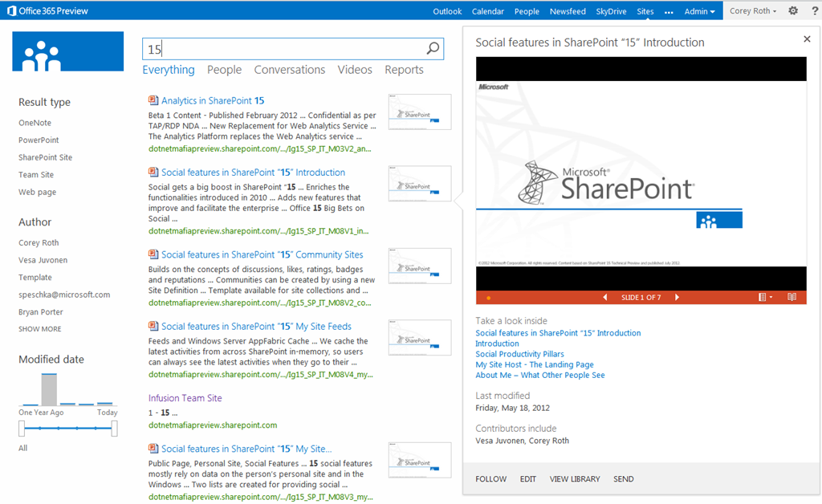This screenshot has width=822, height=504.
Task: Click EDIT in the preview panel
Action: (x=528, y=479)
